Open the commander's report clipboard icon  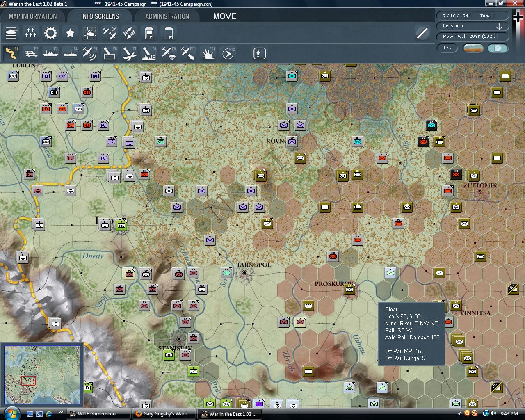149,33
